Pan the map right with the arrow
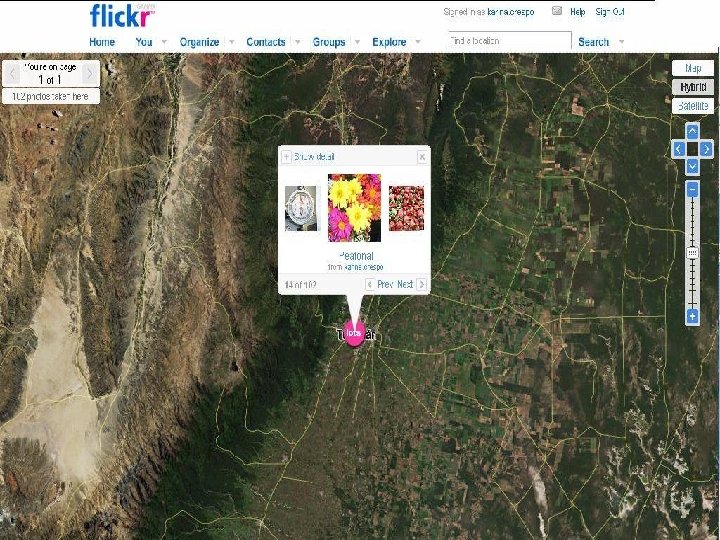 click(x=706, y=149)
